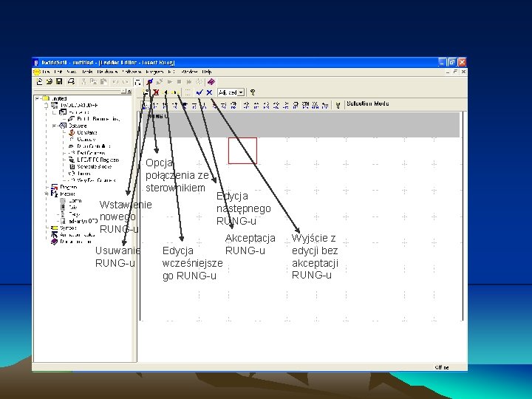Open the Tools menu

tap(87, 72)
